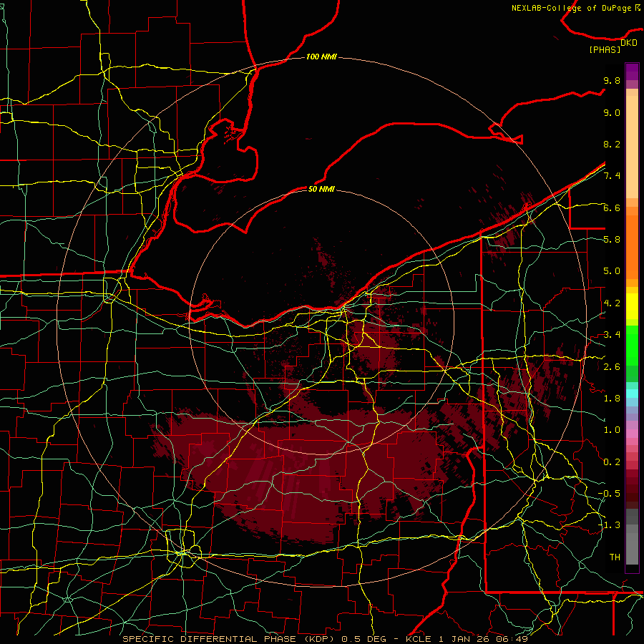Click the KCLE 1 JAN 26 06:49 timestamp
Viewport: 644px width, 644px height.
click(x=467, y=639)
